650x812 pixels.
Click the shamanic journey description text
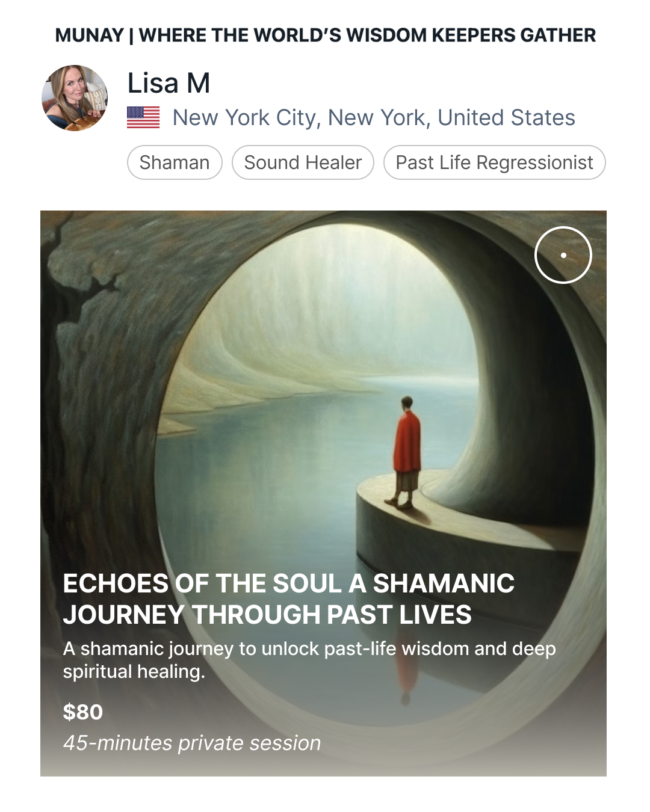click(309, 660)
